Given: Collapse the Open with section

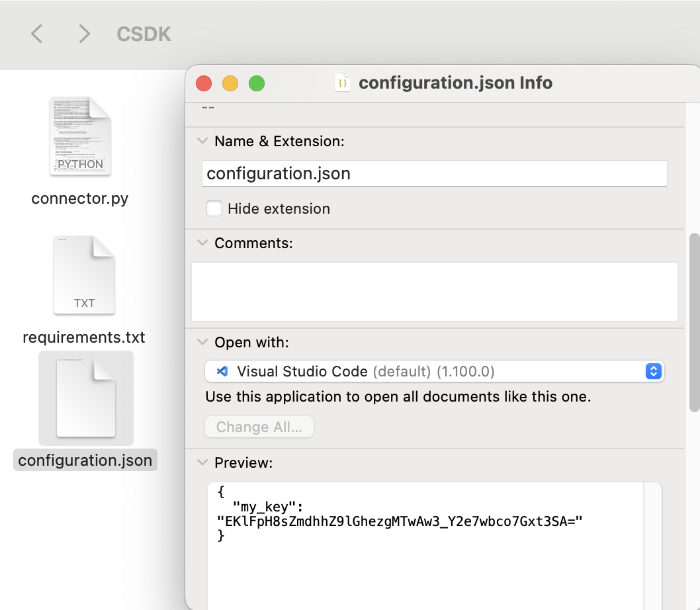Looking at the screenshot, I should [x=202, y=342].
